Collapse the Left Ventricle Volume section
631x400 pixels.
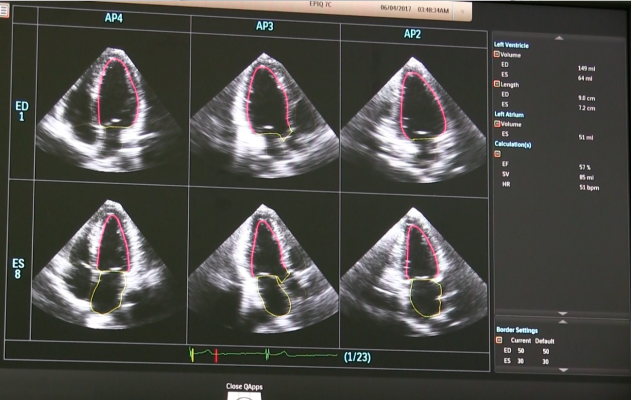click(498, 54)
